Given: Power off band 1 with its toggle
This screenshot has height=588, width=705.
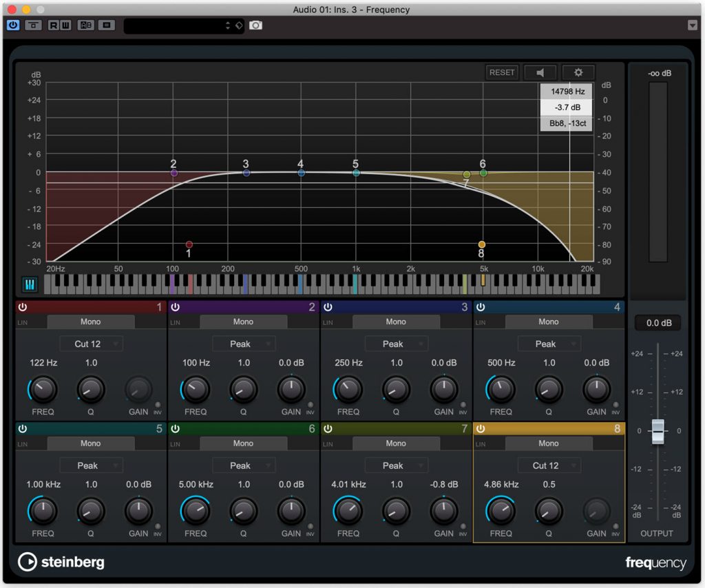Looking at the screenshot, I should (22, 307).
